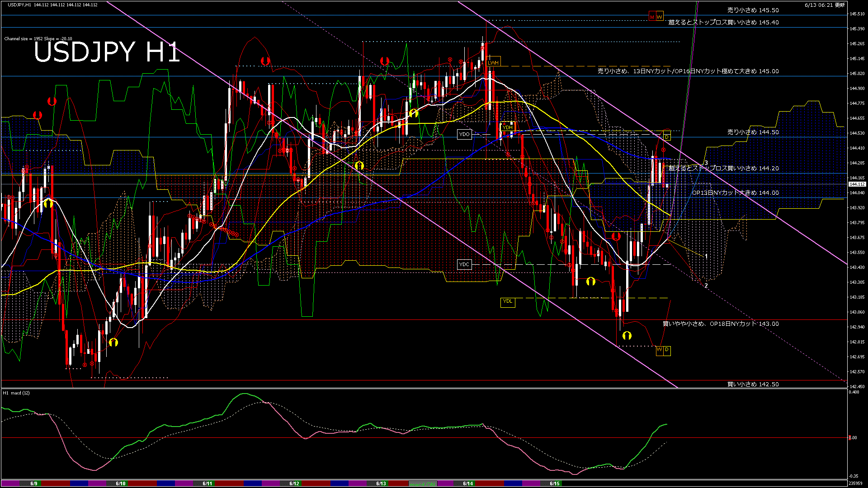Click the 6/14 date marker
Screen dimensions: 868x488
468,483
